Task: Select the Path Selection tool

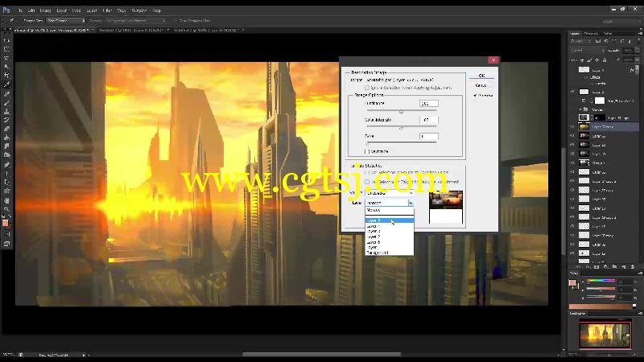Action: [x=6, y=182]
